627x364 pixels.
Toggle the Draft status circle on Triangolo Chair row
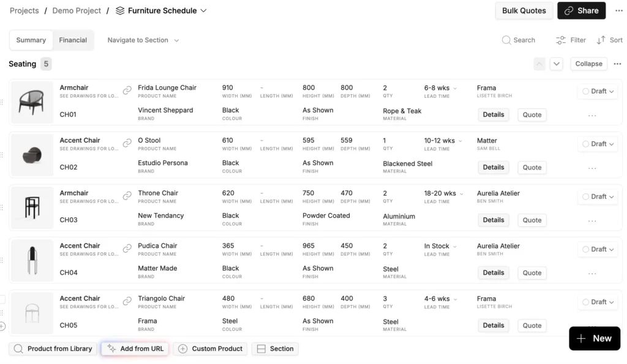point(586,302)
